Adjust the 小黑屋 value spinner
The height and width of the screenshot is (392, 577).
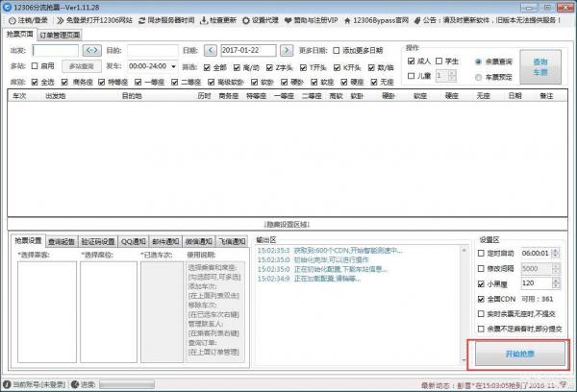pyautogui.click(x=556, y=283)
